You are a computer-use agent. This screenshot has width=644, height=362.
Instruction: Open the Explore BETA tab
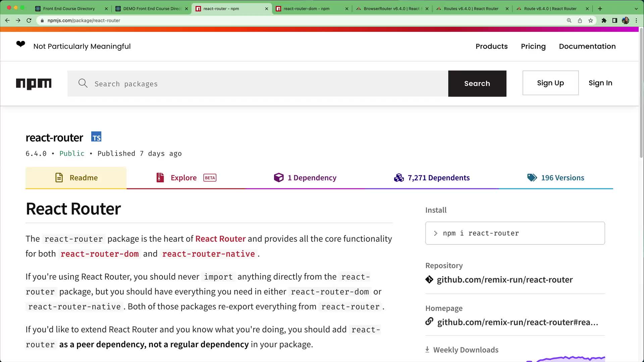click(186, 178)
